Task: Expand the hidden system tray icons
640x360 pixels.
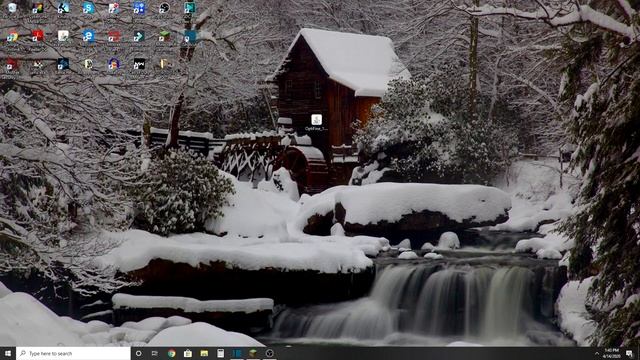Action: tap(597, 353)
